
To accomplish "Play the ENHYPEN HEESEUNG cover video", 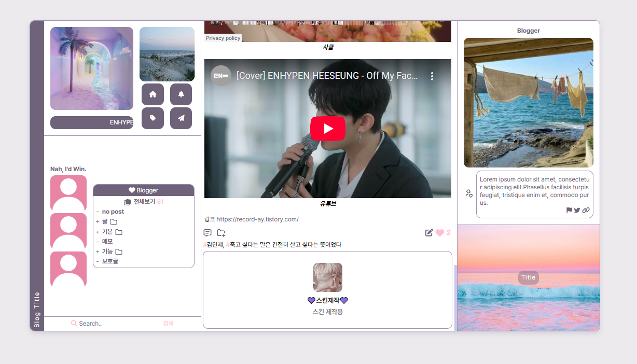I will (328, 128).
